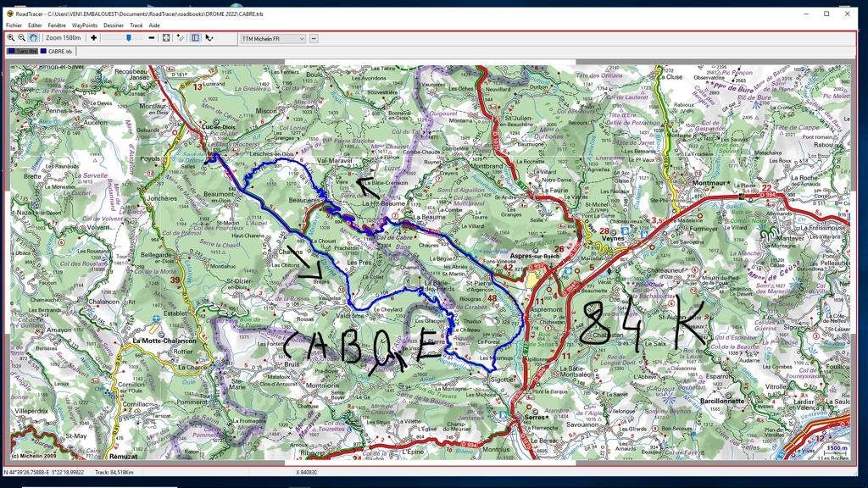Viewport: 868px width, 488px height.
Task: Click the 1500 m scale bar on map
Action: point(837,449)
